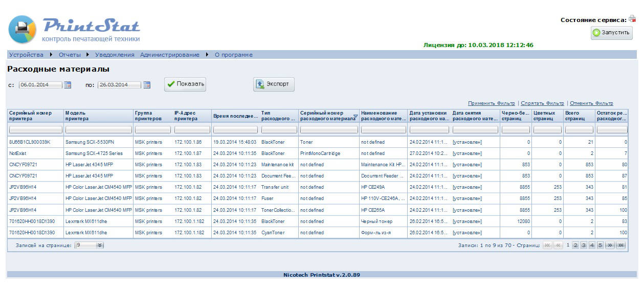Focus the start date field 06.01.2014
The width and height of the screenshot is (644, 289).
40,85
